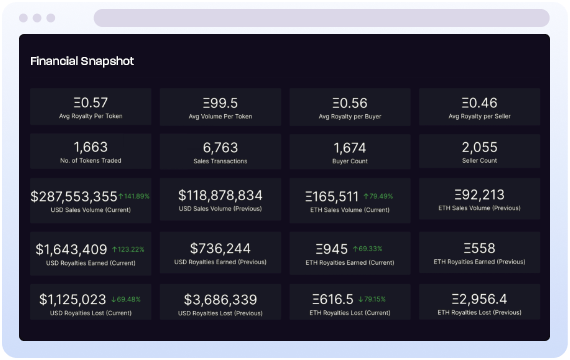Select the Buyer Count card

pyautogui.click(x=350, y=152)
